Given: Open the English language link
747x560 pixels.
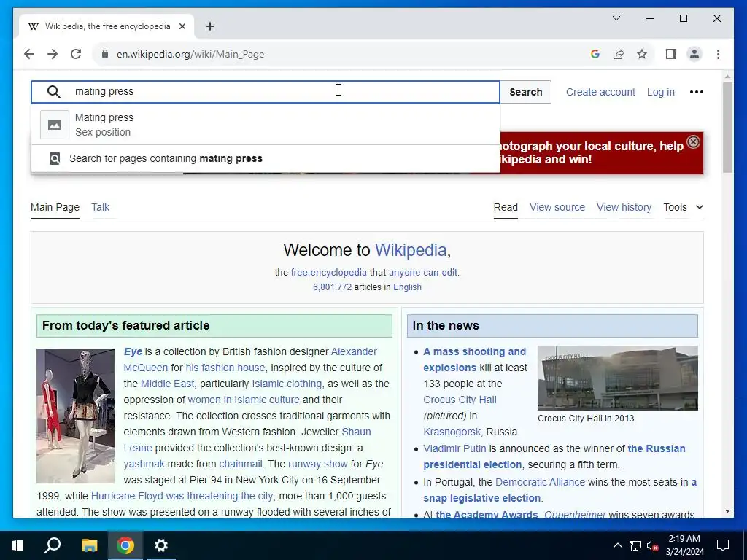Looking at the screenshot, I should (x=407, y=287).
